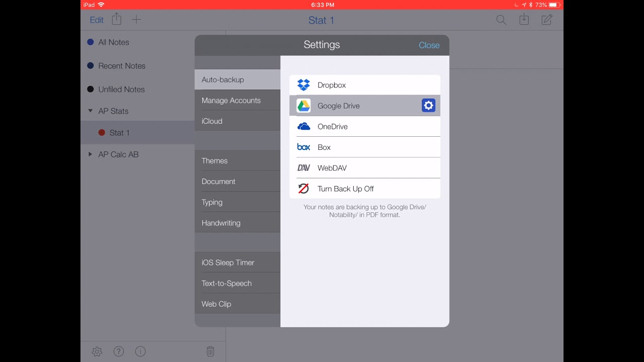Tap the Wi-Fi status icon
Image resolution: width=644 pixels, height=362 pixels.
click(x=101, y=5)
